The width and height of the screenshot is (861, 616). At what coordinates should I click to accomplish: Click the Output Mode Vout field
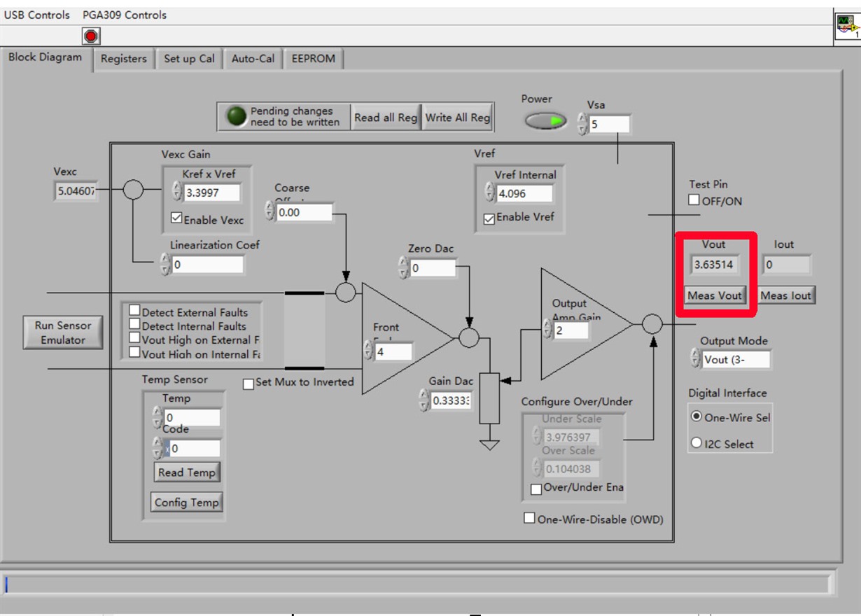pyautogui.click(x=736, y=359)
